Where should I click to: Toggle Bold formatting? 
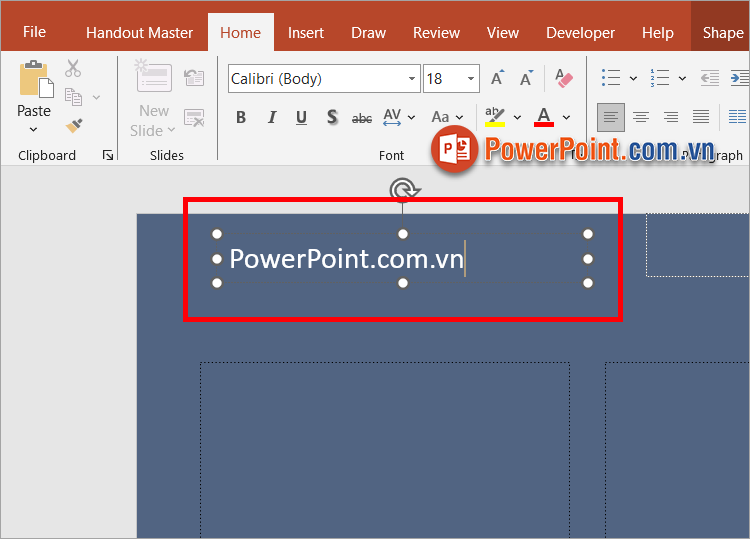click(241, 117)
